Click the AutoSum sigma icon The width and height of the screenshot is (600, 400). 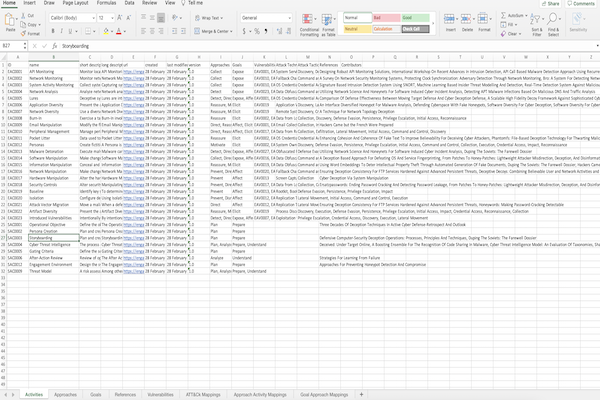(x=504, y=15)
